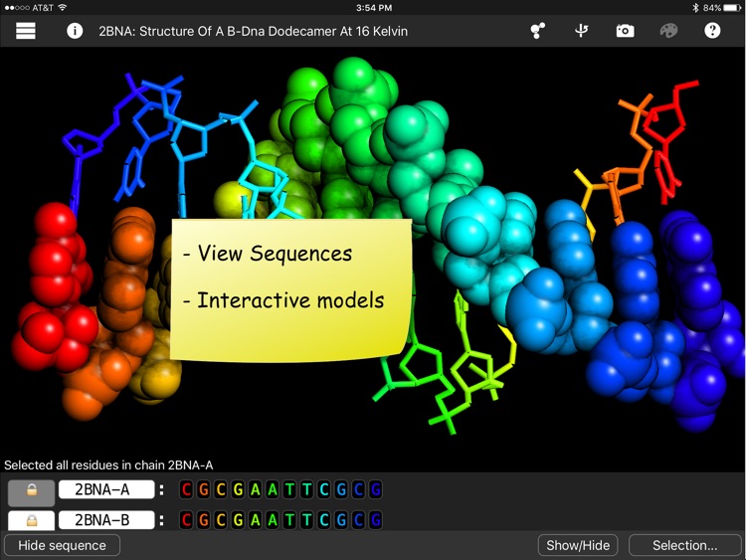Tap the trident-shaped toolbar icon
The image size is (746, 560).
point(582,31)
